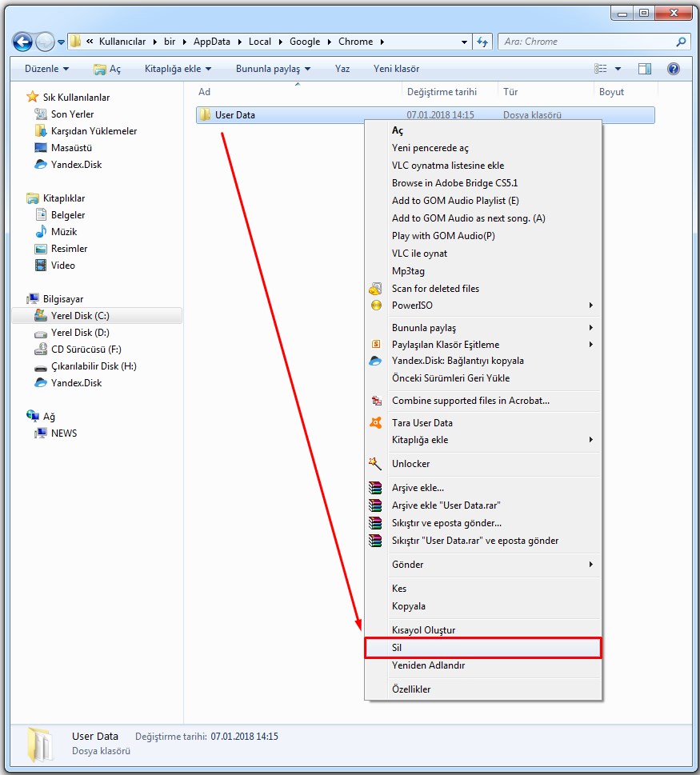Select Yeniden Adlandır in context menu
Viewport: 700px width, 775px height.
coord(428,665)
